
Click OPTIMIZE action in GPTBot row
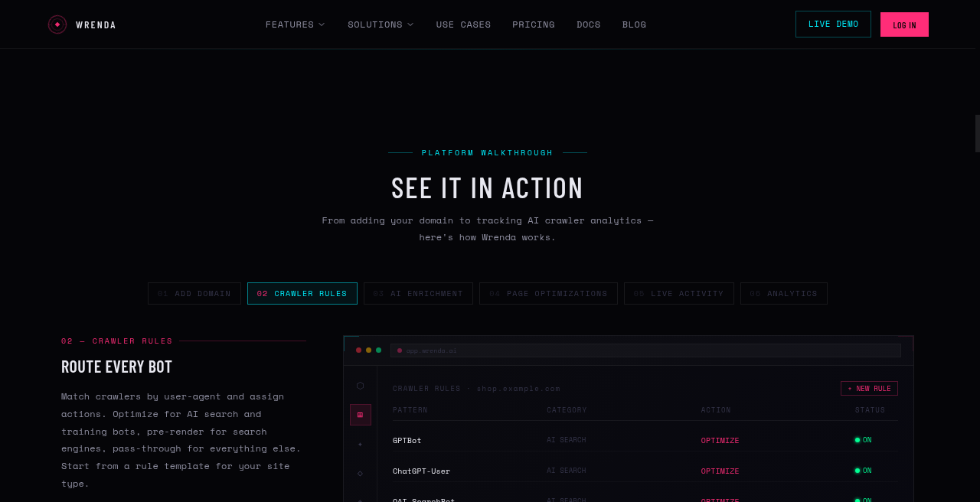pos(720,441)
